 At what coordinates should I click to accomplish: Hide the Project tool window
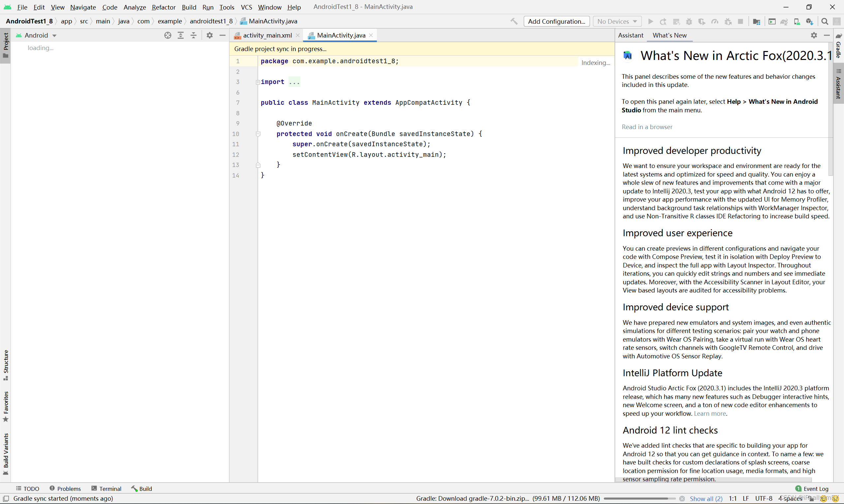(x=223, y=35)
